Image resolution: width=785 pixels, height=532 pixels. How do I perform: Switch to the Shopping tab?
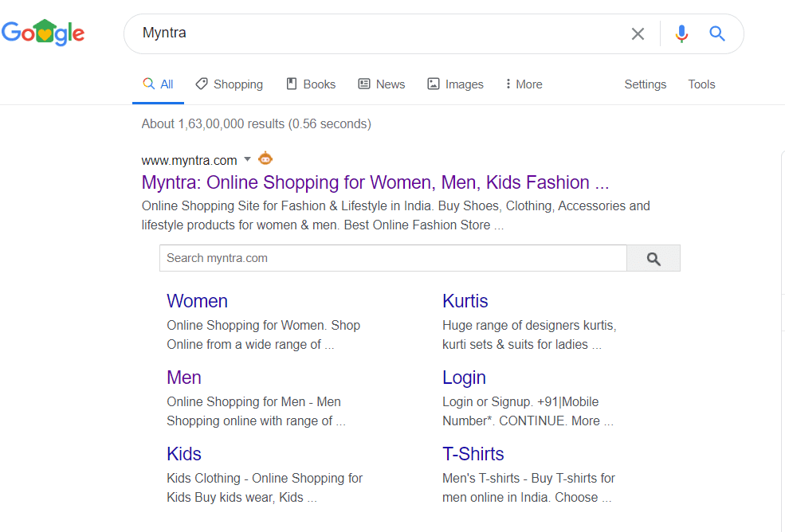(230, 84)
